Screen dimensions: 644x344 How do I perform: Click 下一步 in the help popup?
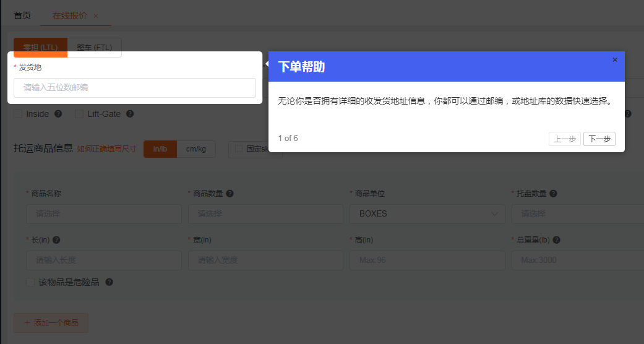(599, 139)
